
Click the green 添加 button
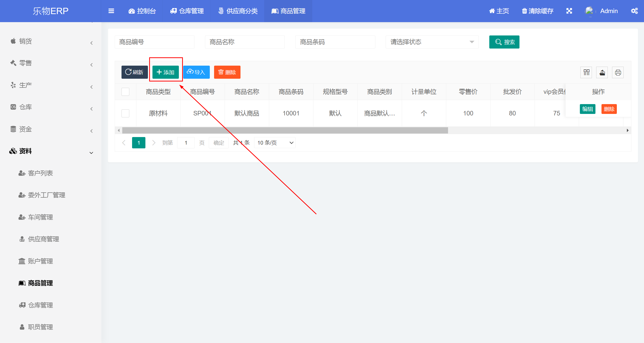point(166,72)
